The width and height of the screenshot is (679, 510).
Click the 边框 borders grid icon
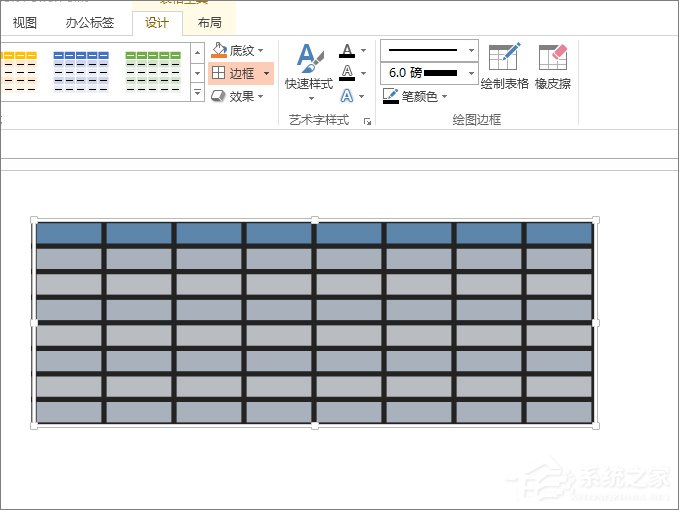pyautogui.click(x=219, y=73)
